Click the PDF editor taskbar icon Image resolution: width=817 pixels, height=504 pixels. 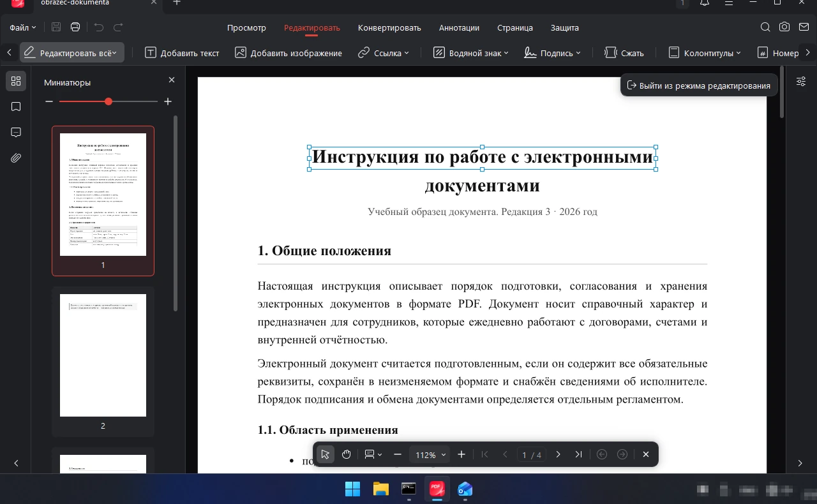click(x=437, y=489)
